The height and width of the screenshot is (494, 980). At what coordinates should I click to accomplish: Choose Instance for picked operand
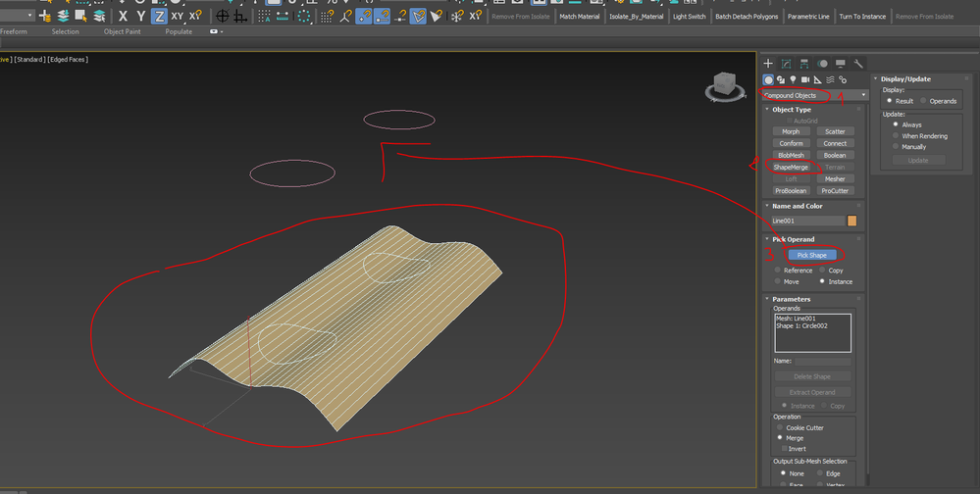[x=822, y=281]
